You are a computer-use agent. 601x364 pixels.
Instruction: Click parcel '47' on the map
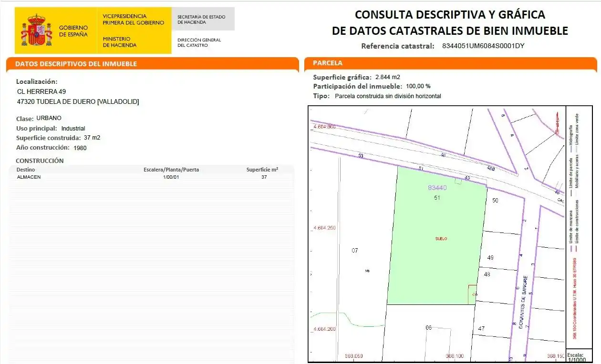(x=481, y=328)
